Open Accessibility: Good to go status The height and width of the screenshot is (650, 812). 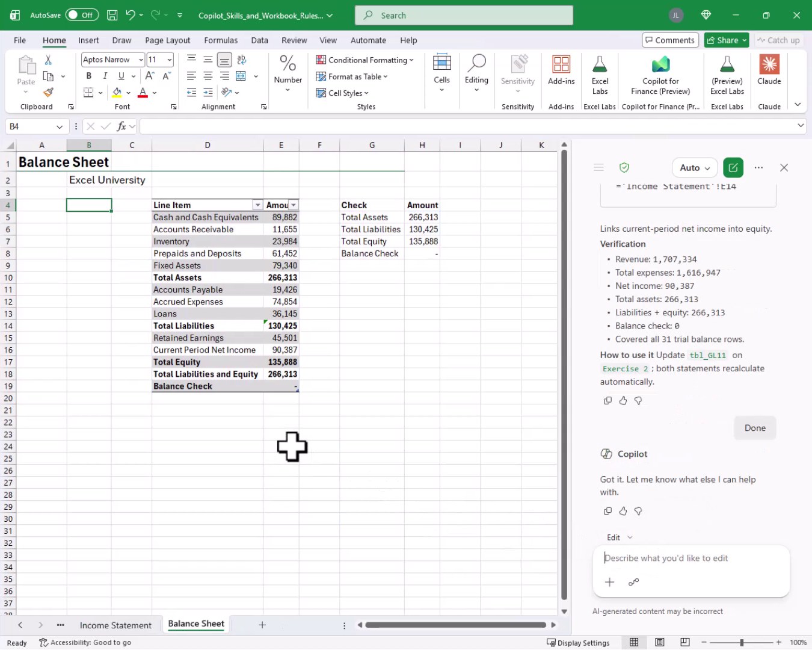pyautogui.click(x=85, y=643)
